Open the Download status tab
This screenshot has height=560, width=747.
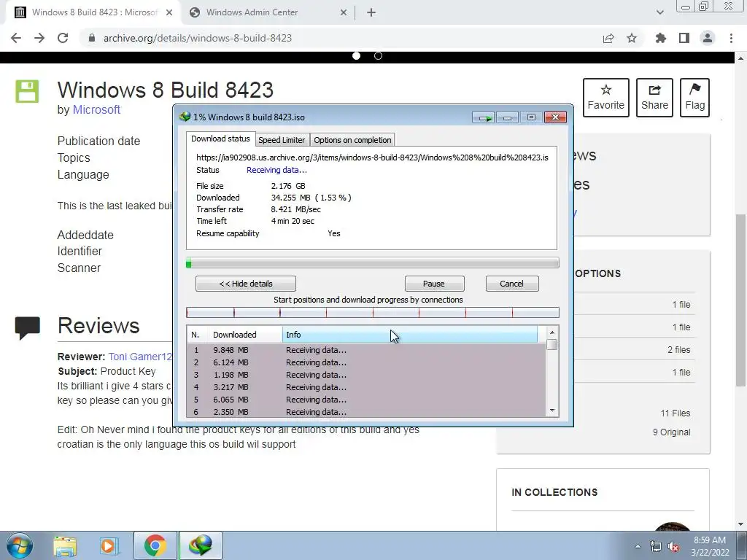click(220, 139)
